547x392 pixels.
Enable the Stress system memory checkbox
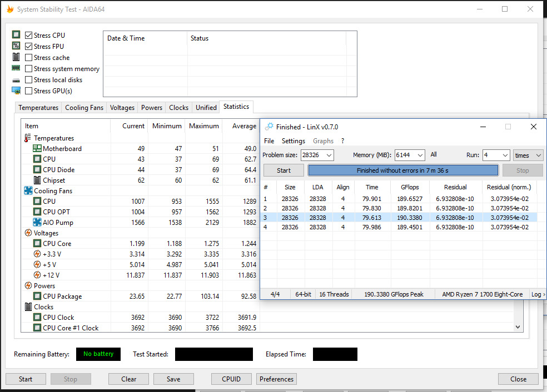[x=28, y=69]
